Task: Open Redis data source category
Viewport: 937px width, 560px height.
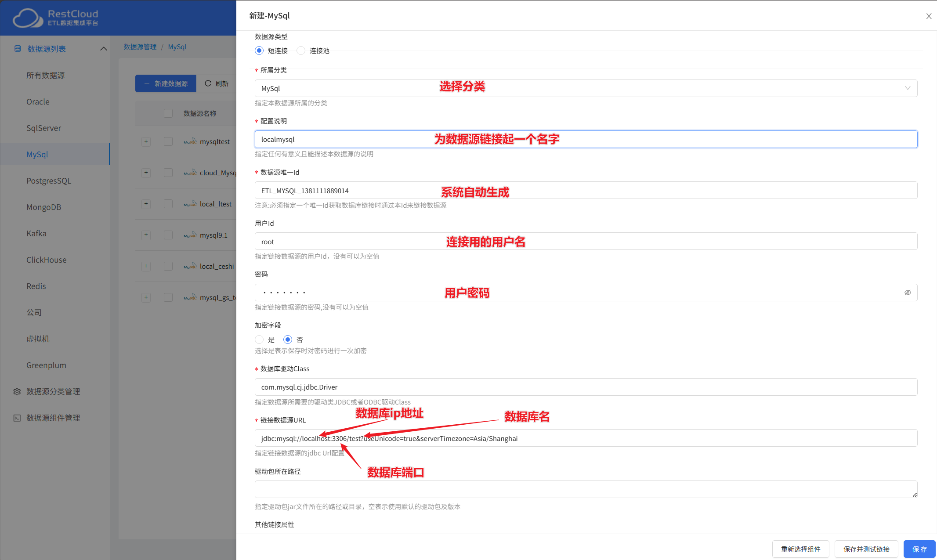Action: pos(36,286)
